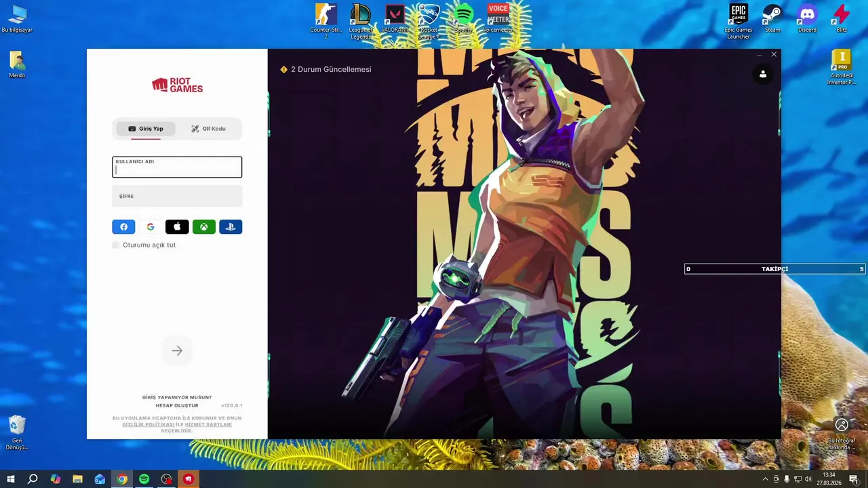Screen dimensions: 868x488
Task: Click the 2 Durum Güncellemesi warning icon
Action: pyautogui.click(x=284, y=69)
